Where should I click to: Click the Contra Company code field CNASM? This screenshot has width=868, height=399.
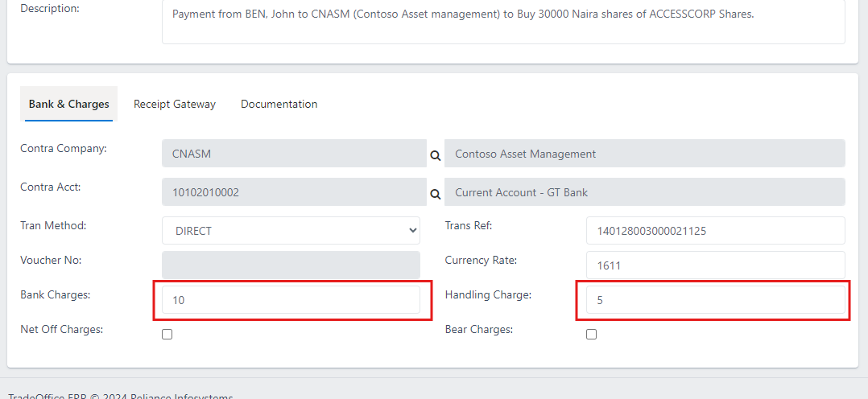(x=295, y=154)
